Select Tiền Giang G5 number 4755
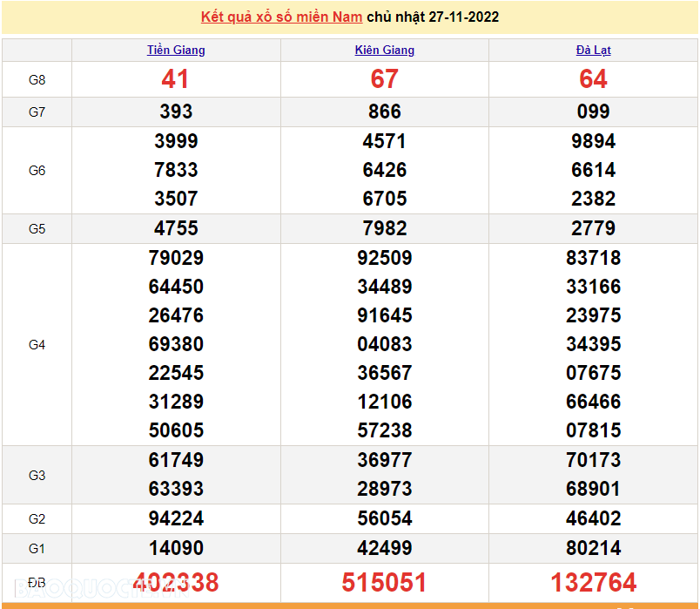 click(x=176, y=228)
